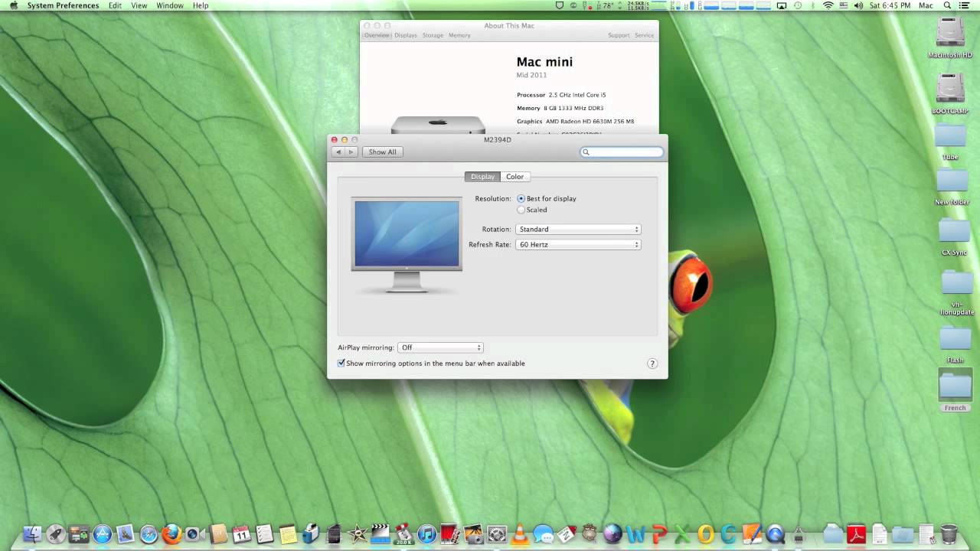Open yellow Notes icon in Dock
This screenshot has width=980, height=551.
(288, 534)
